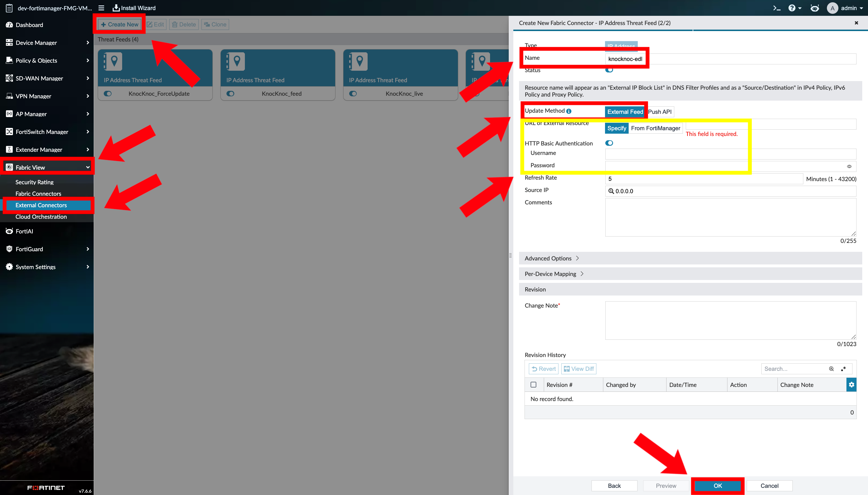Toggle HTTP Basic Authentication switch
The width and height of the screenshot is (868, 495).
(x=609, y=143)
